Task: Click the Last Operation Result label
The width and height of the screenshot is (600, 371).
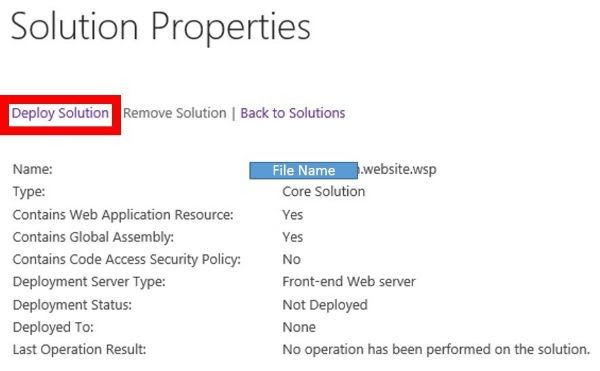Action: pyautogui.click(x=80, y=349)
